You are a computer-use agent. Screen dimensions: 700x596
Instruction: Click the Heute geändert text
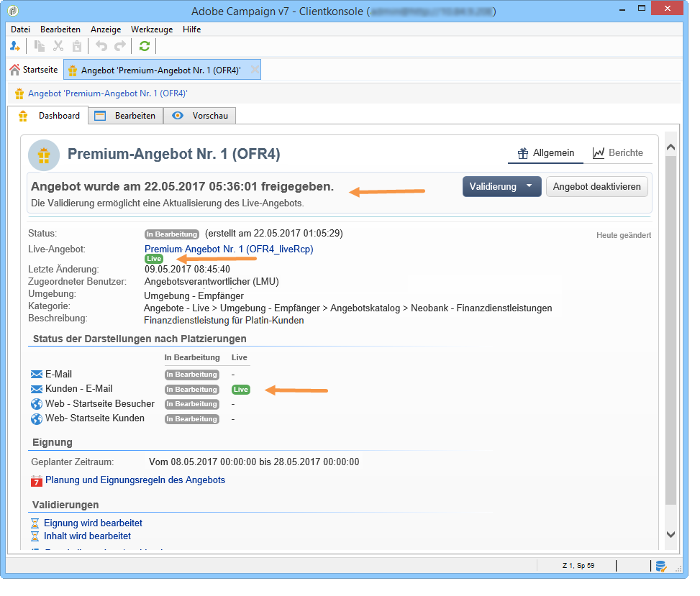[x=624, y=235]
